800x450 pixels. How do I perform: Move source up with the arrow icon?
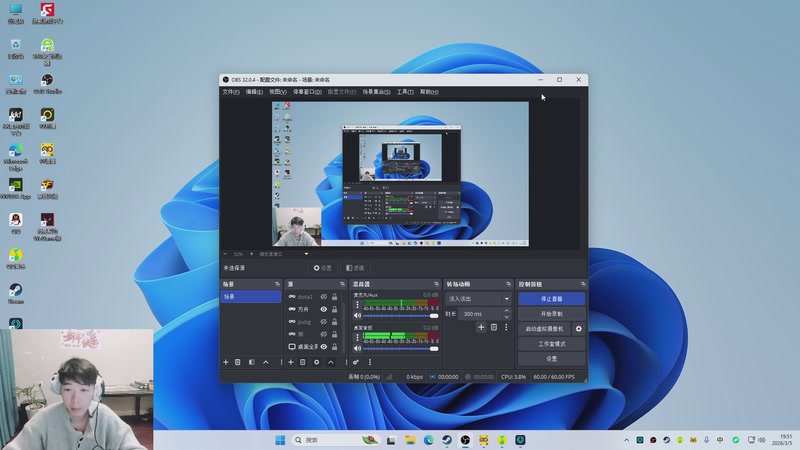point(331,362)
